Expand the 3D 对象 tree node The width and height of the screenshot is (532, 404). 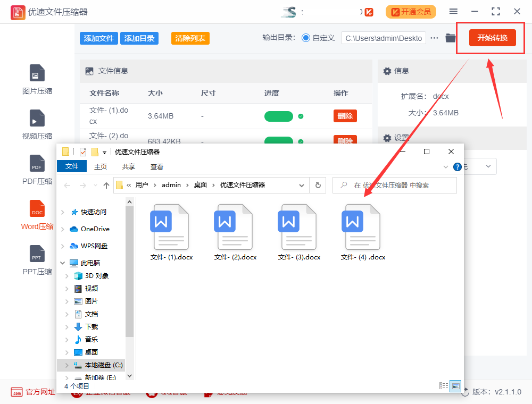coord(67,276)
